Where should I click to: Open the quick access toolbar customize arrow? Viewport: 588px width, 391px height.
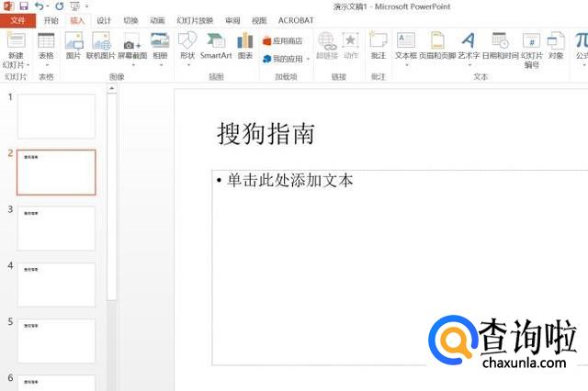(86, 6)
